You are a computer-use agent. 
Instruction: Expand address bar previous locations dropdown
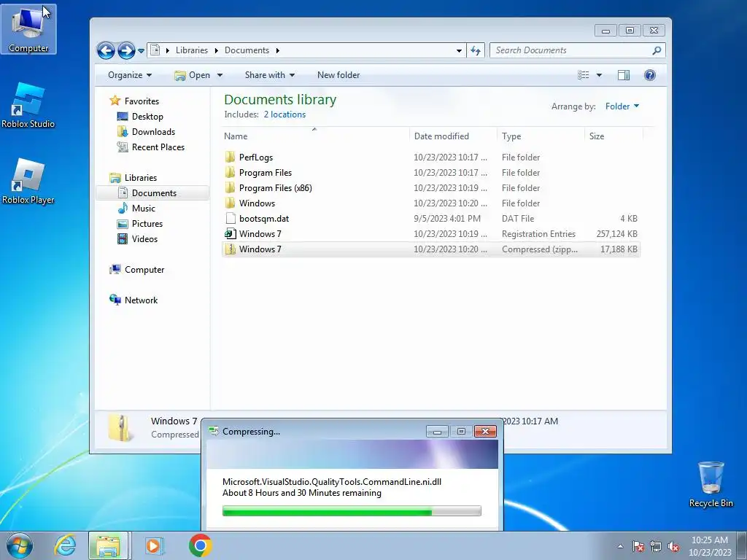[x=459, y=50]
